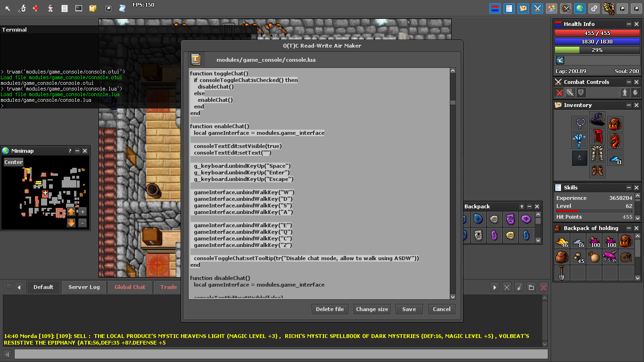
Task: Open the battle list shield-and-sword icon
Action: click(x=566, y=8)
